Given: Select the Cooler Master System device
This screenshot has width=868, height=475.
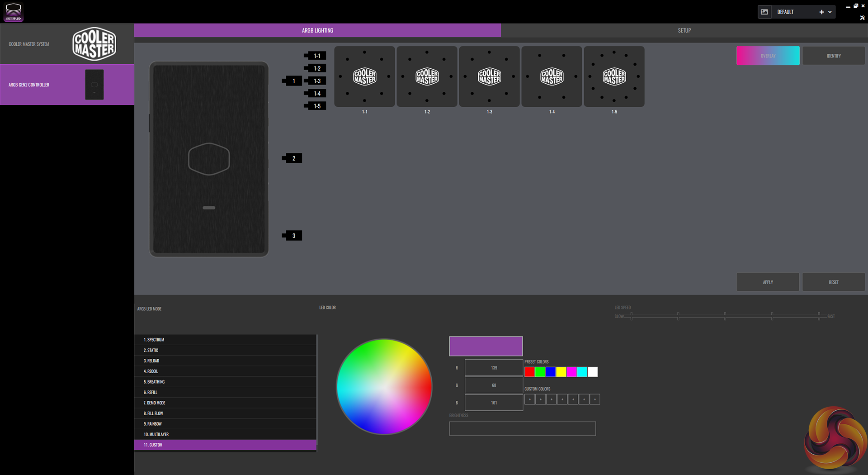Looking at the screenshot, I should (x=67, y=44).
